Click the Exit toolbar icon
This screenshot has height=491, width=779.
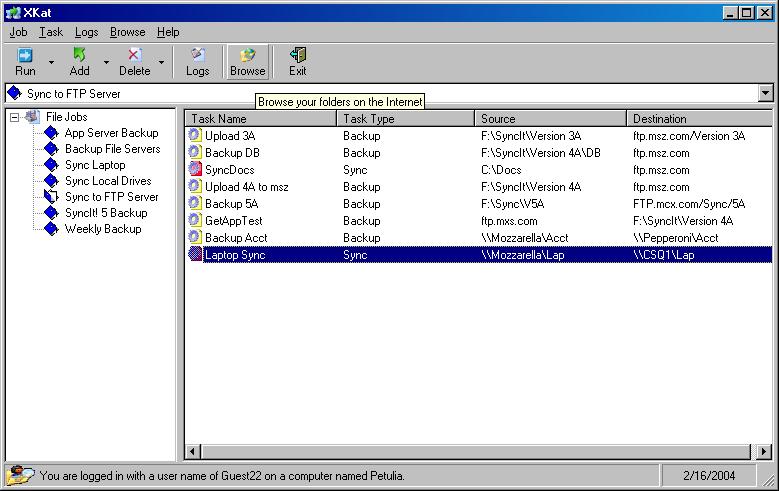pyautogui.click(x=297, y=56)
